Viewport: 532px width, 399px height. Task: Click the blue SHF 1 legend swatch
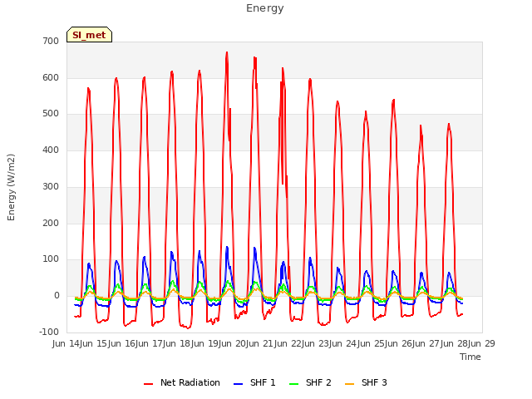[x=239, y=384]
